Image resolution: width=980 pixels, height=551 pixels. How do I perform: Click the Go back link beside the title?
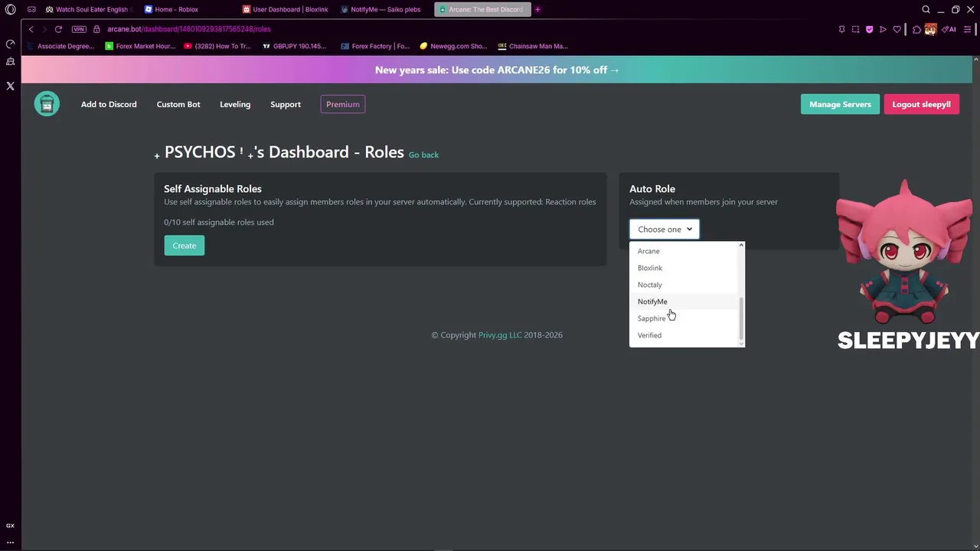pyautogui.click(x=423, y=155)
